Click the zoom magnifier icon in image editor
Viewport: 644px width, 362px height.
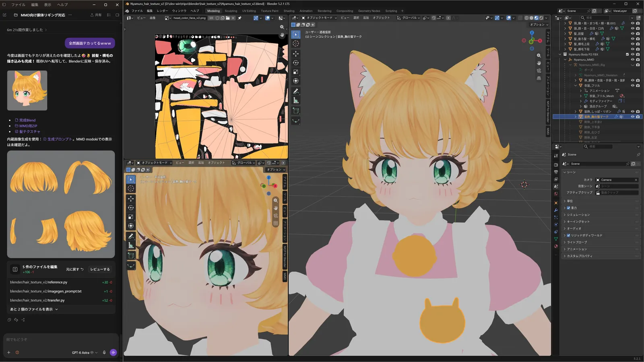(282, 27)
